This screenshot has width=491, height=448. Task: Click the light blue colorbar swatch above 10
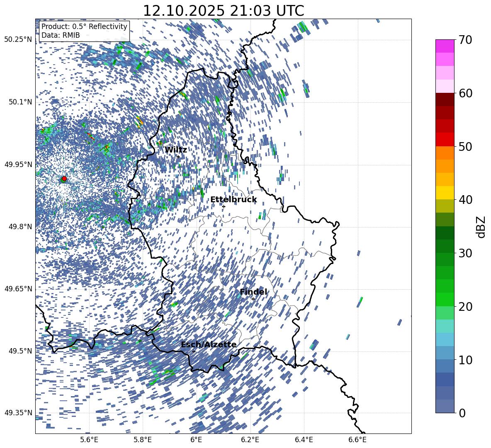445,339
